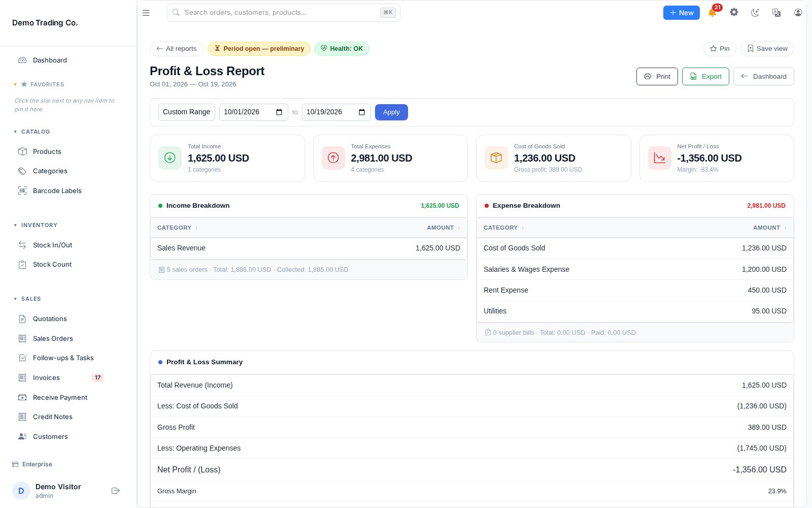Click the Enterprise label in sidebar

click(x=32, y=464)
